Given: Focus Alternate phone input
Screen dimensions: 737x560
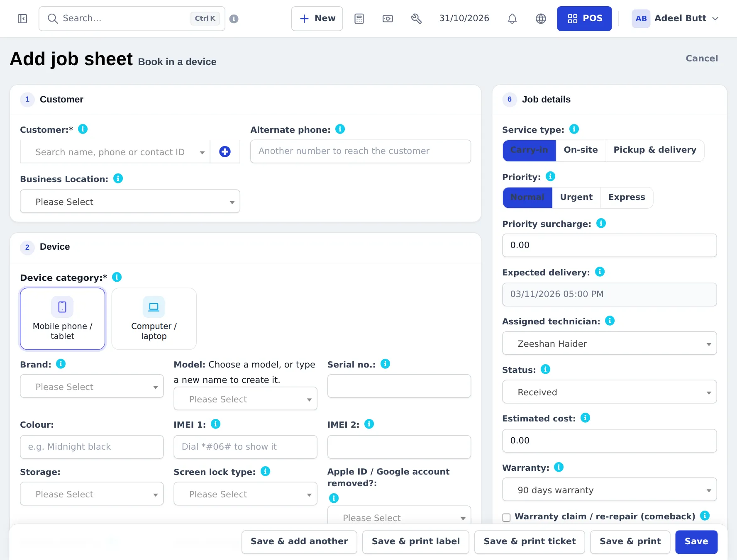Looking at the screenshot, I should pos(361,151).
